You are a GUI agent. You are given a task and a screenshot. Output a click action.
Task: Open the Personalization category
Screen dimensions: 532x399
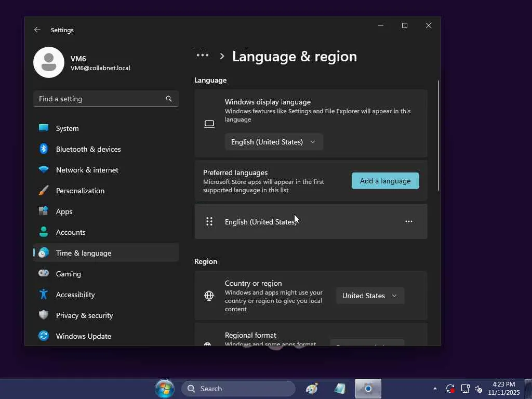106,191
